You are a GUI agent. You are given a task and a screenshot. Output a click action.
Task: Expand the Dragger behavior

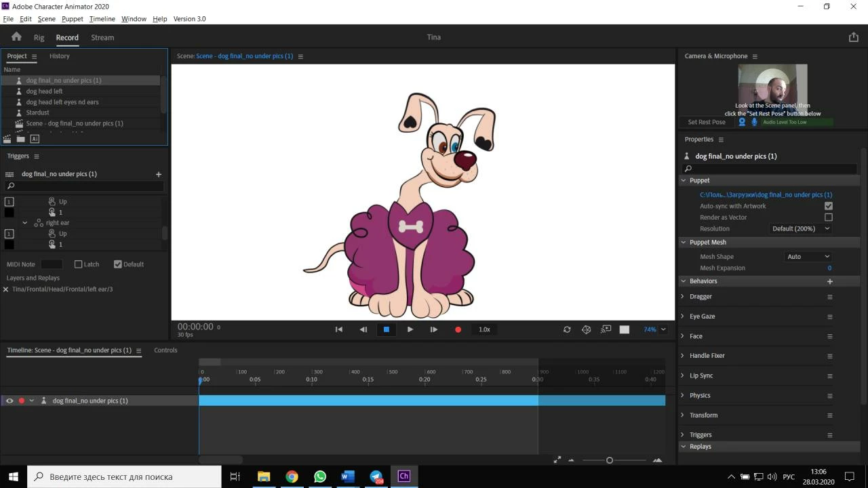[683, 297]
